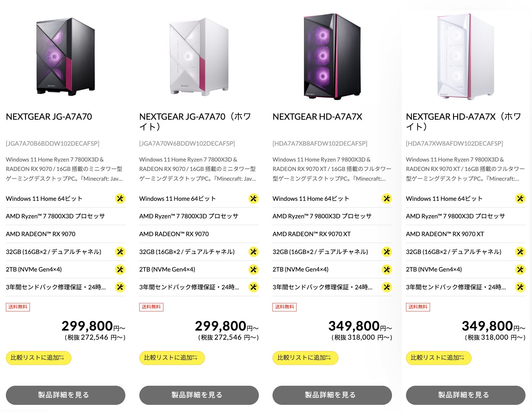Screen dimensions: 532x412
Task: View product details for NEXTGEAR HD-A7A7X
Action: [x=332, y=395]
